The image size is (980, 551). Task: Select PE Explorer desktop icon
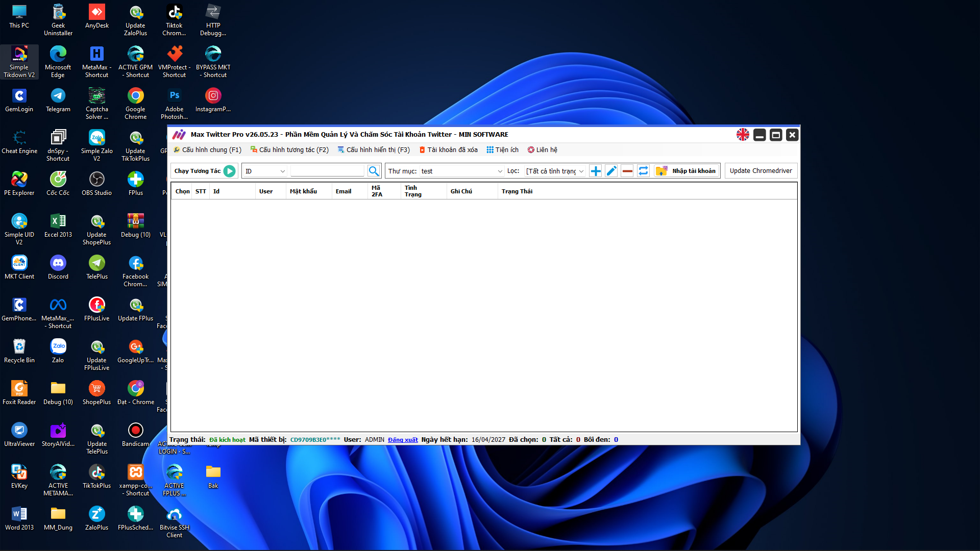coord(19,184)
